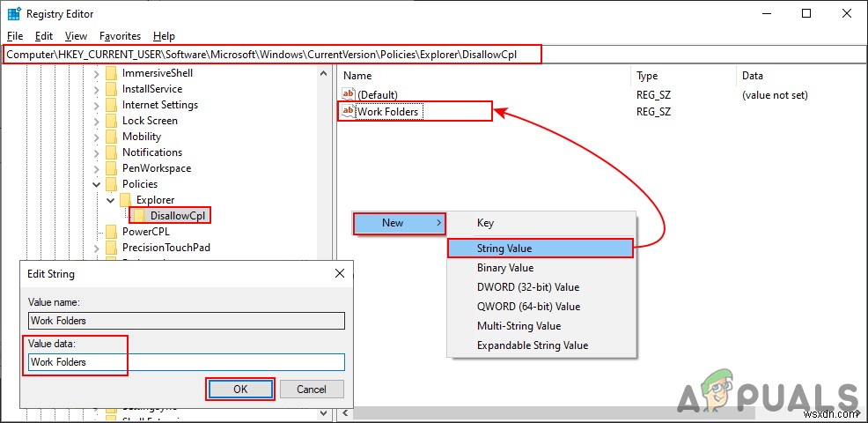This screenshot has width=868, height=423.
Task: Open the Help menu
Action: point(164,36)
